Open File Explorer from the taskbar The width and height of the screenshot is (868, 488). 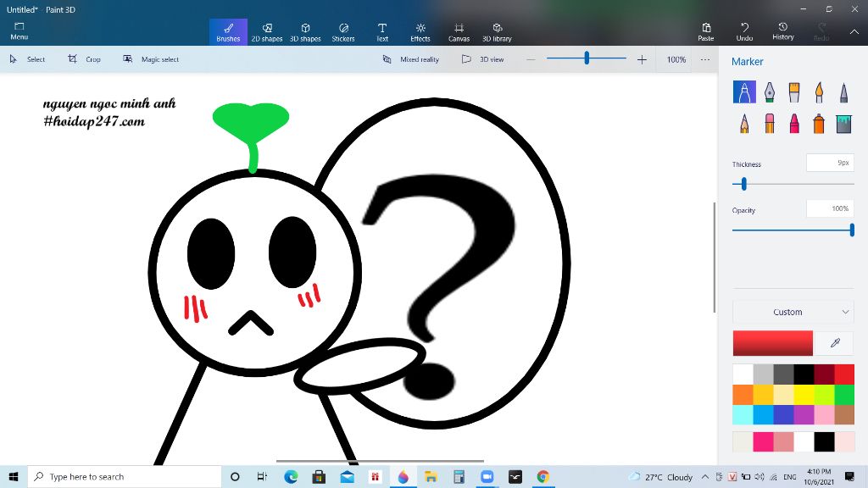pyautogui.click(x=431, y=476)
